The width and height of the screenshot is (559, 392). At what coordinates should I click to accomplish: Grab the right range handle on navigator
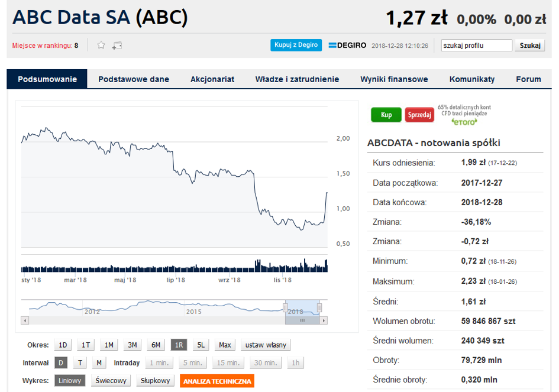pos(319,307)
